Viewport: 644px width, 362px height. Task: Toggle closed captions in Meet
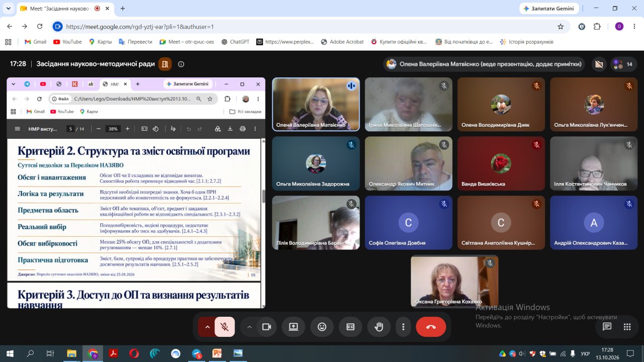(351, 327)
